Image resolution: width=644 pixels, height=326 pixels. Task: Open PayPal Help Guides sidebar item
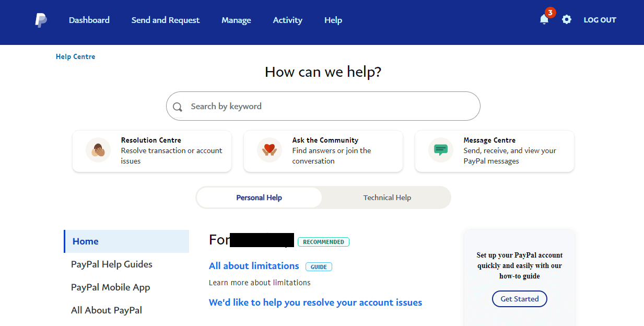[x=112, y=264]
